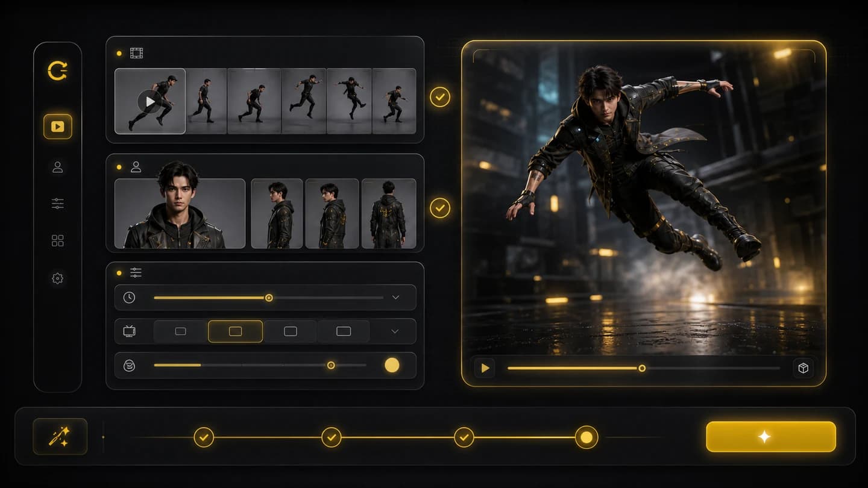Select the front portrait character image

coord(180,213)
